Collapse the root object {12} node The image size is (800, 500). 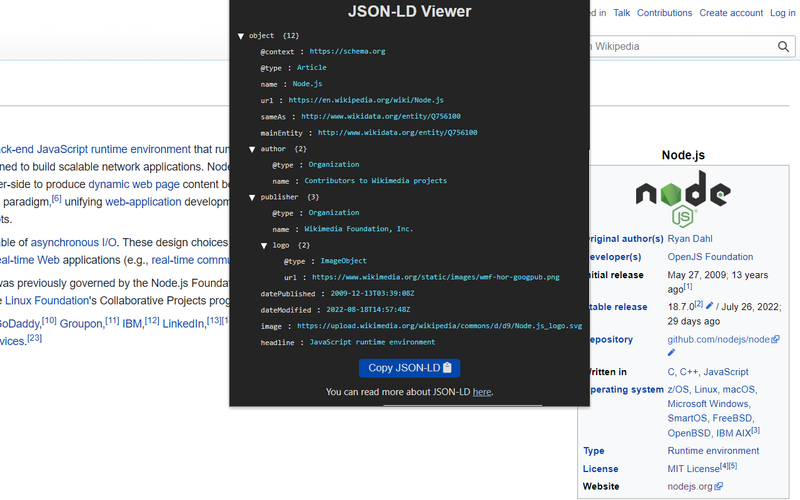point(241,36)
